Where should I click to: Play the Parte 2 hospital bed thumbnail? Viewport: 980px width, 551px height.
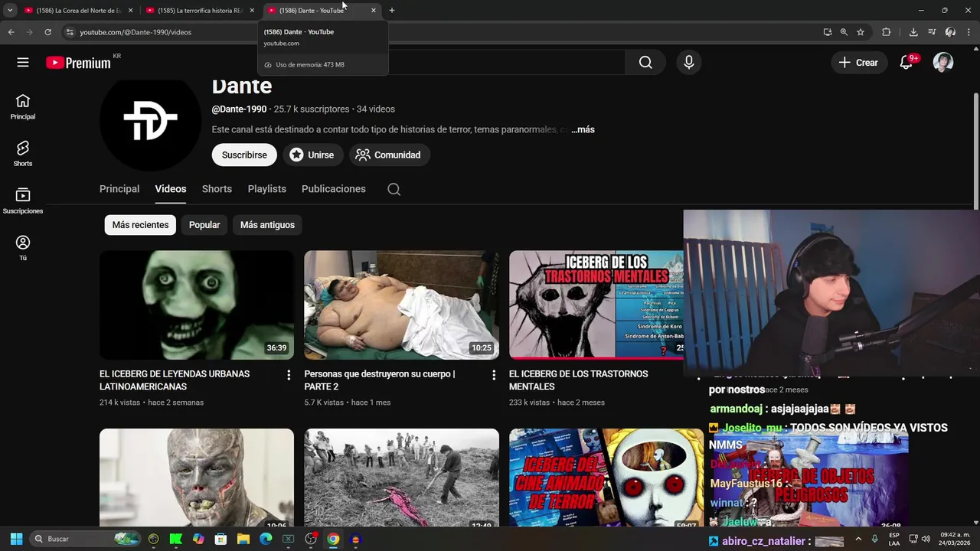pos(401,305)
